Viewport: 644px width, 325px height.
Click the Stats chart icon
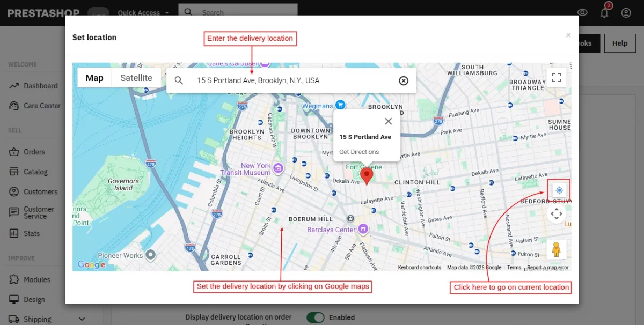[14, 233]
